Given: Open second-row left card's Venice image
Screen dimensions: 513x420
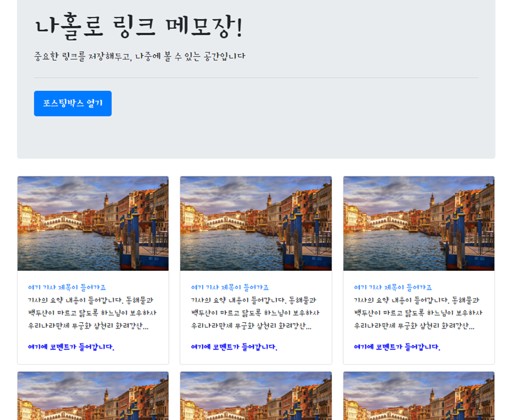Looking at the screenshot, I should point(93,396).
